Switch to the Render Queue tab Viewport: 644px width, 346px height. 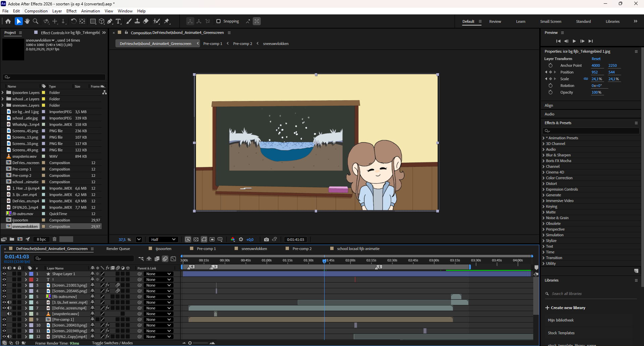tap(118, 249)
